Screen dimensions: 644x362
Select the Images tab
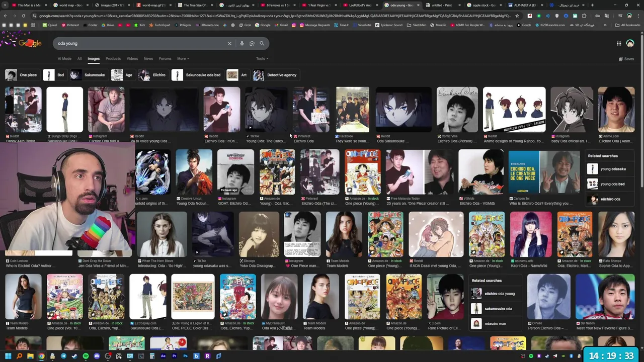(x=94, y=59)
